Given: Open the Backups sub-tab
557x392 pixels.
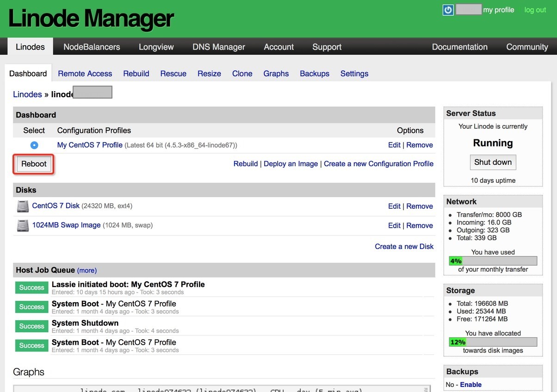Looking at the screenshot, I should point(315,74).
